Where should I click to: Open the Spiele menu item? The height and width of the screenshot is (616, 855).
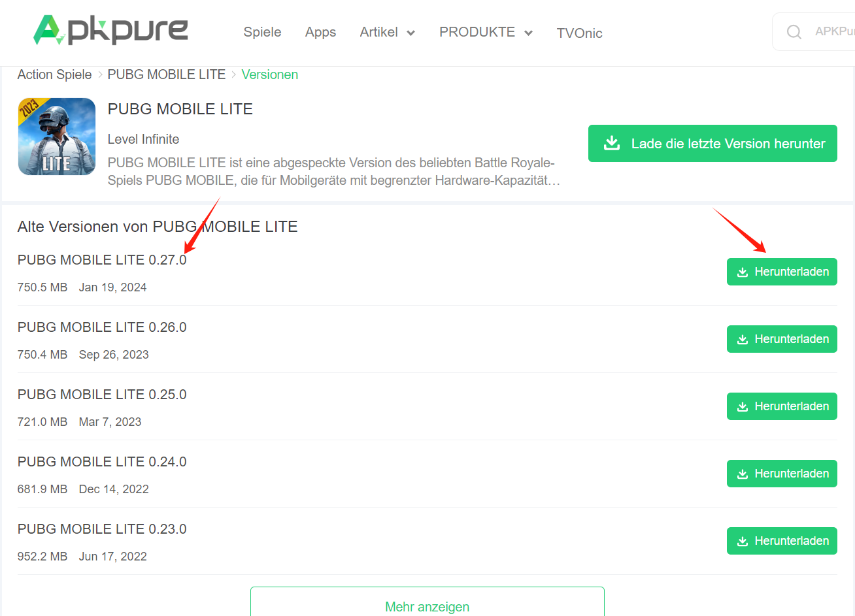(x=262, y=32)
